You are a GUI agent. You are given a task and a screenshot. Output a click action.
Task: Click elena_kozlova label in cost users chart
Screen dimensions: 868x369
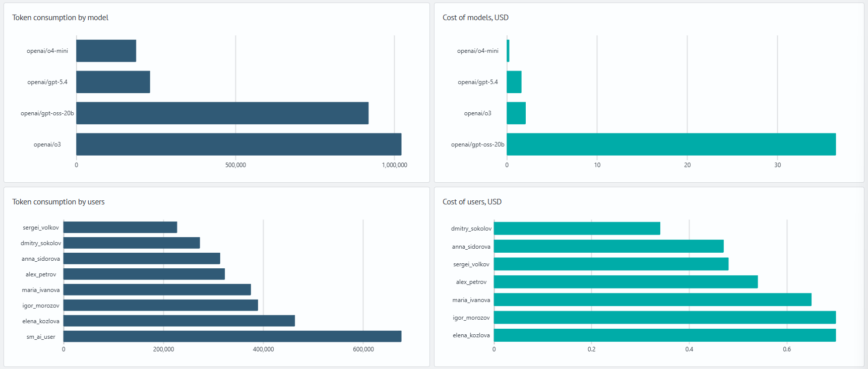click(x=471, y=335)
